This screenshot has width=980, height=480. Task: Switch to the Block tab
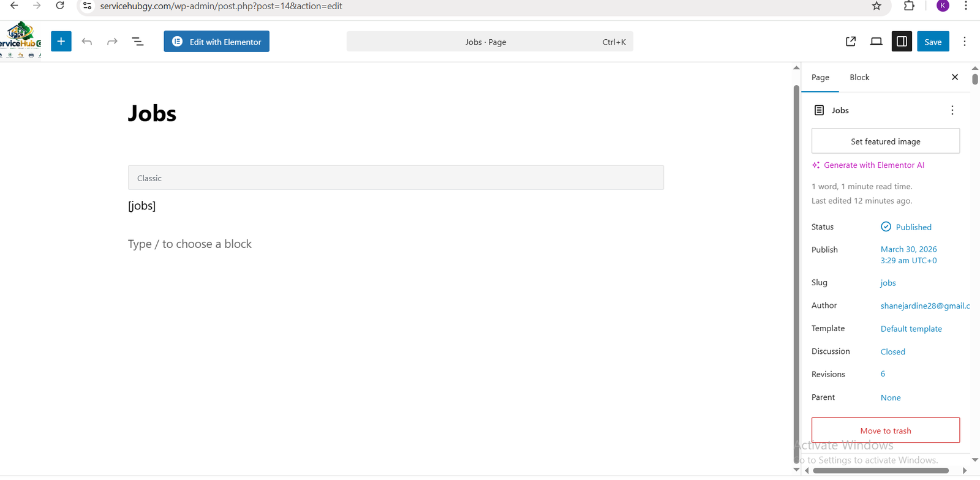pos(859,77)
